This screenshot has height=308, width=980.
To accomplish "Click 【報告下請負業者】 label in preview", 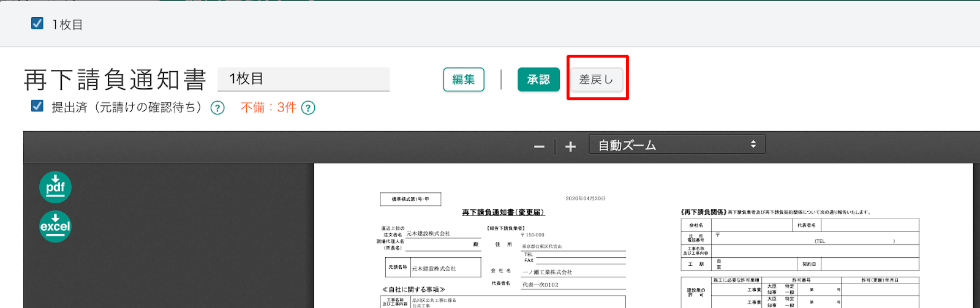I will pos(506,228).
